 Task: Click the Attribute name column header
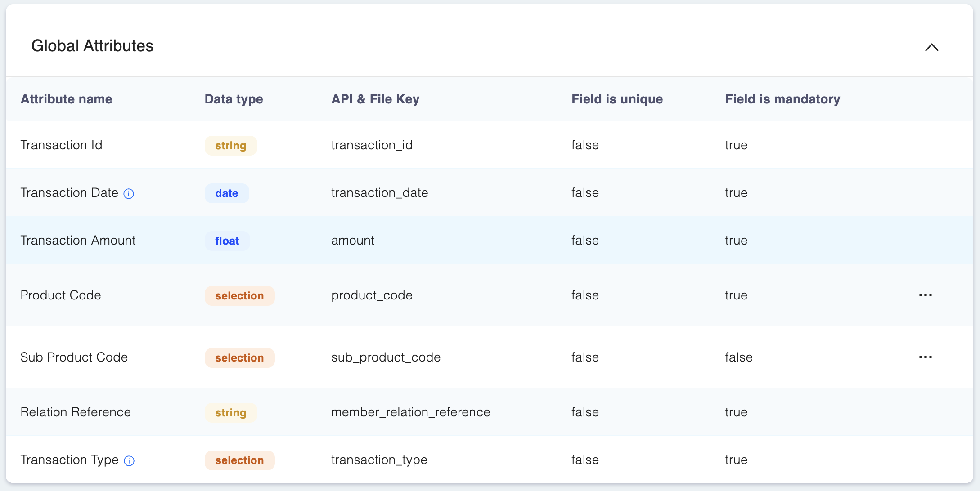pyautogui.click(x=67, y=99)
